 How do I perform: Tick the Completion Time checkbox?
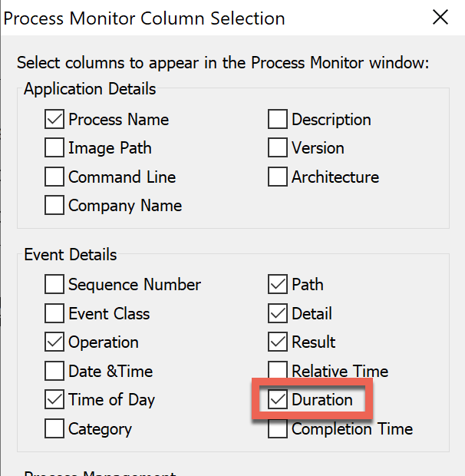click(278, 429)
